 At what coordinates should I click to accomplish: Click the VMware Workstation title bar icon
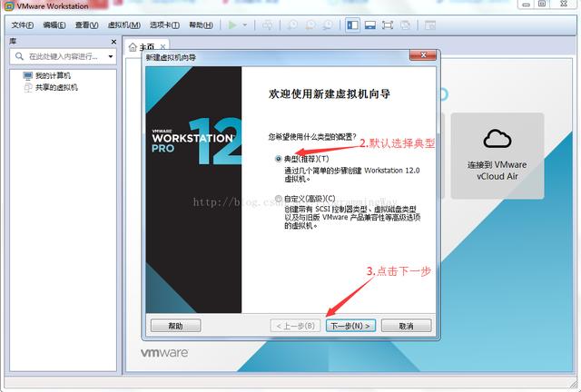8,7
